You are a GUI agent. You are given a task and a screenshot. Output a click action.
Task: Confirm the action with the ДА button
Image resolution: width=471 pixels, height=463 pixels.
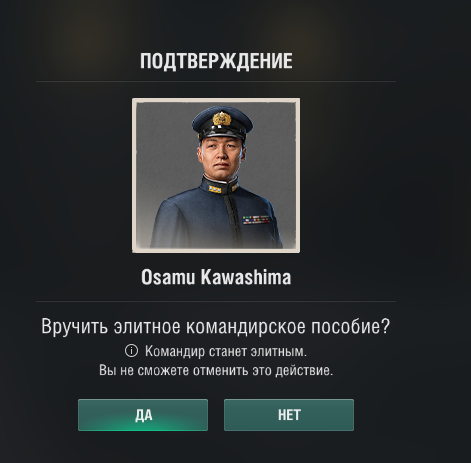pos(143,415)
